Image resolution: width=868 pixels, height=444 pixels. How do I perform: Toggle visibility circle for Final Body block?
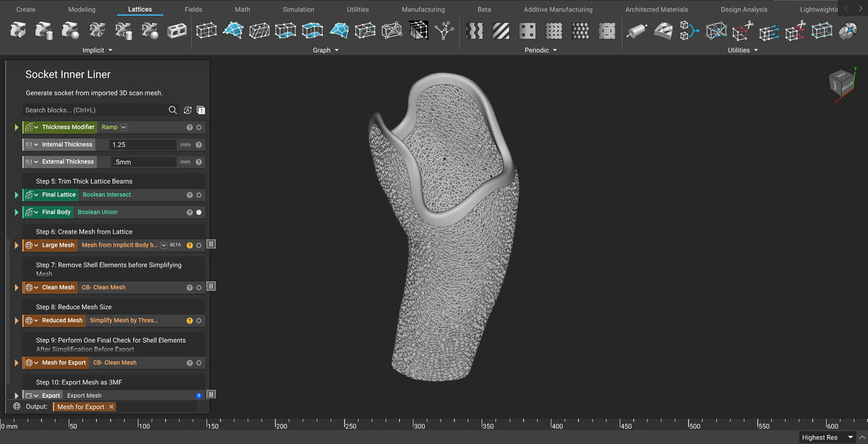click(199, 212)
